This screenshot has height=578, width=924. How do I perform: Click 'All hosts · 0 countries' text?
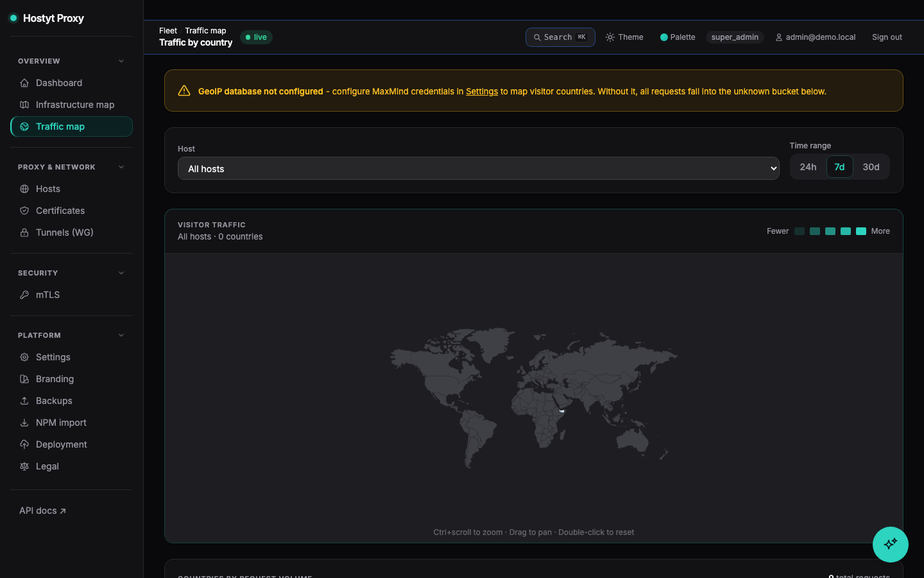click(x=220, y=237)
